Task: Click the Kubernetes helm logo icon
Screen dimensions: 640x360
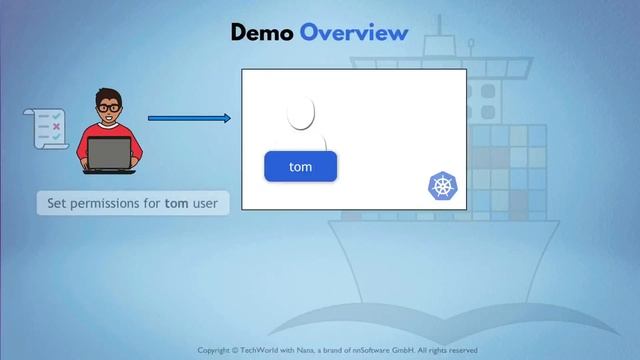Action: (443, 186)
